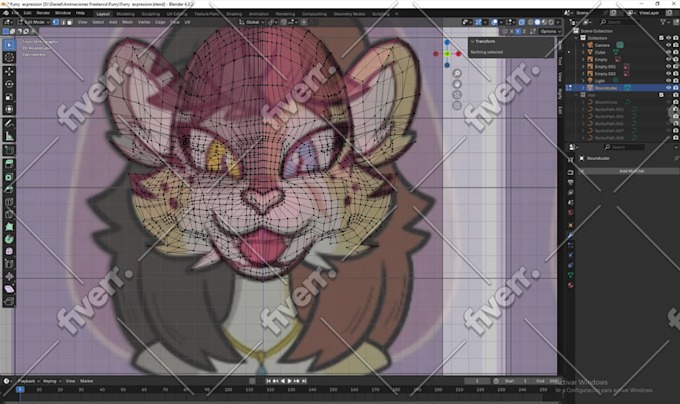
Task: Switch to face select mode
Action: pyautogui.click(x=69, y=22)
